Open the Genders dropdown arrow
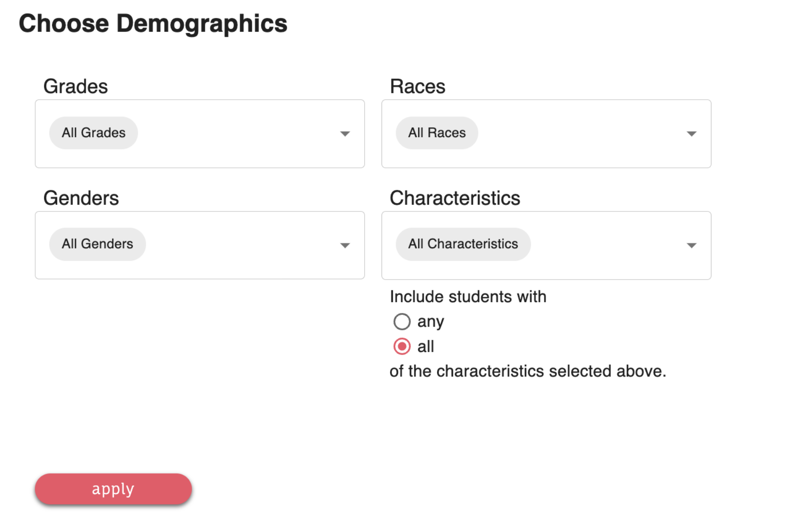 345,245
